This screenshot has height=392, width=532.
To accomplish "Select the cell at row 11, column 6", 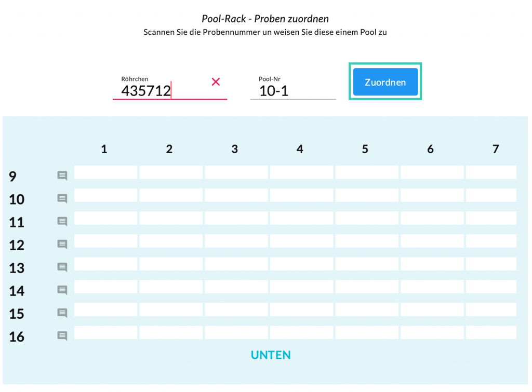I will point(432,218).
